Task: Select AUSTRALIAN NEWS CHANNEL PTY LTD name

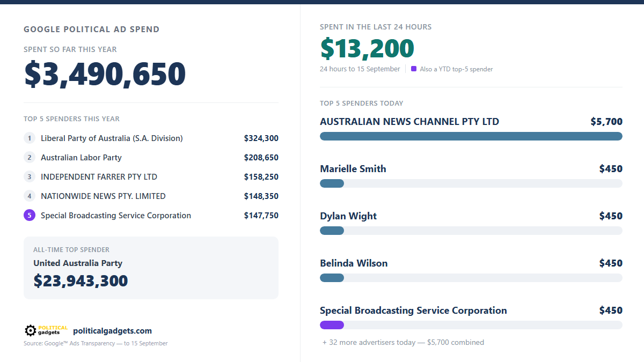Action: pos(409,122)
